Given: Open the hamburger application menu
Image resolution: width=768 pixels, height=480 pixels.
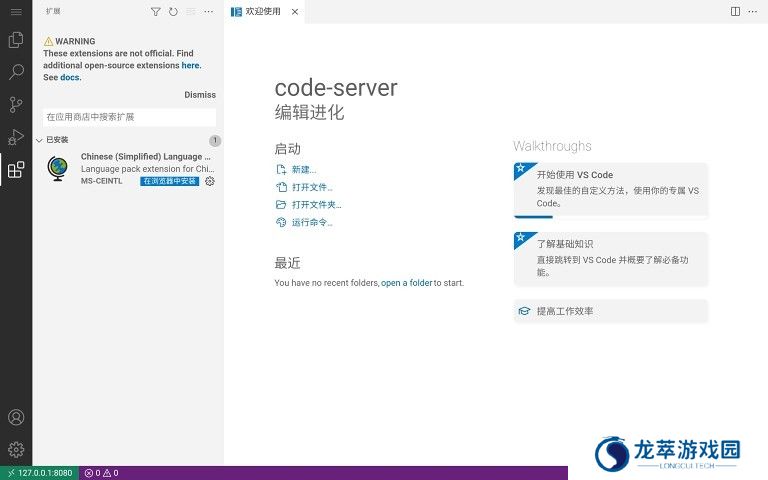Looking at the screenshot, I should pyautogui.click(x=16, y=12).
